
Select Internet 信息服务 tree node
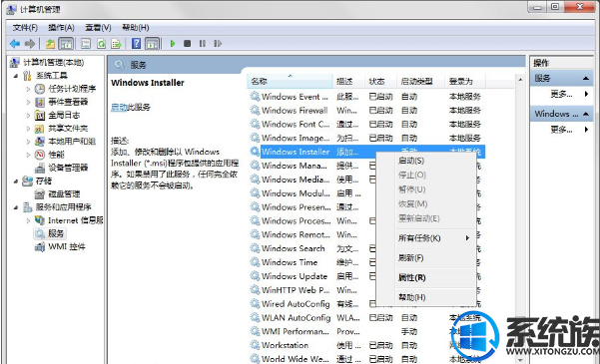pos(76,220)
